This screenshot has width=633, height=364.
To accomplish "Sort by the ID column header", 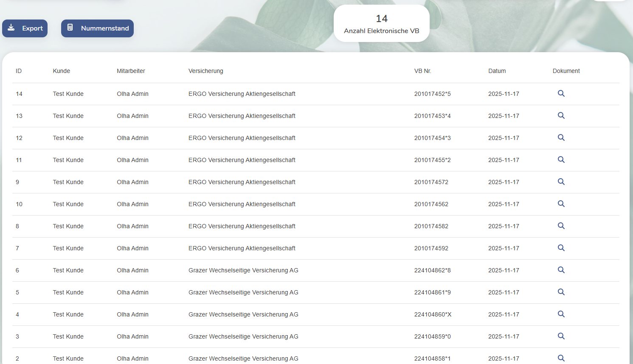I will tap(19, 71).
